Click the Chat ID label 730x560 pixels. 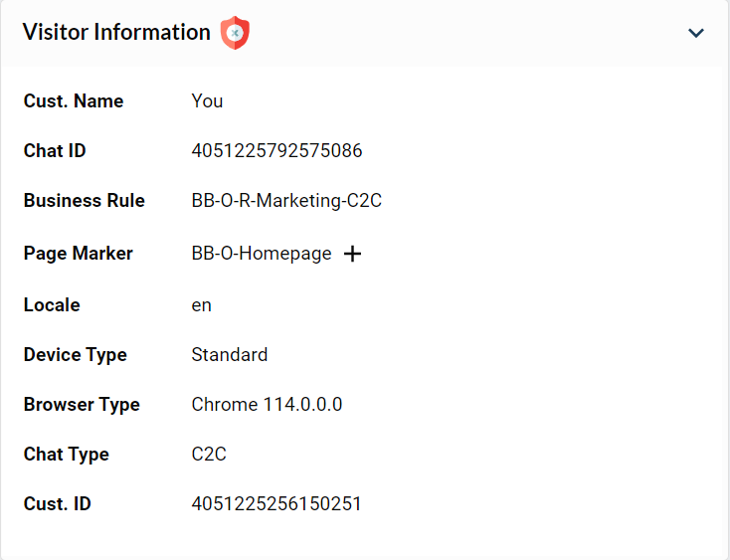[x=55, y=151]
